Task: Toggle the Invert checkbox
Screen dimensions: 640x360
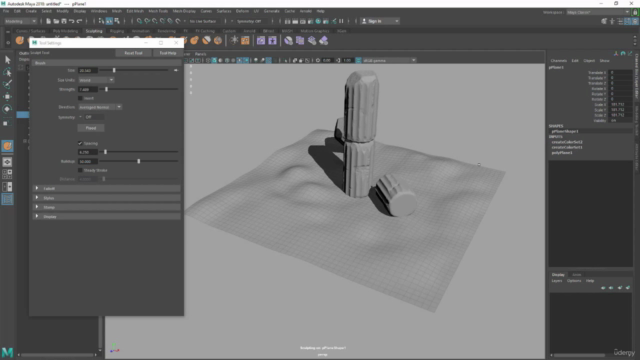Action: click(x=80, y=98)
